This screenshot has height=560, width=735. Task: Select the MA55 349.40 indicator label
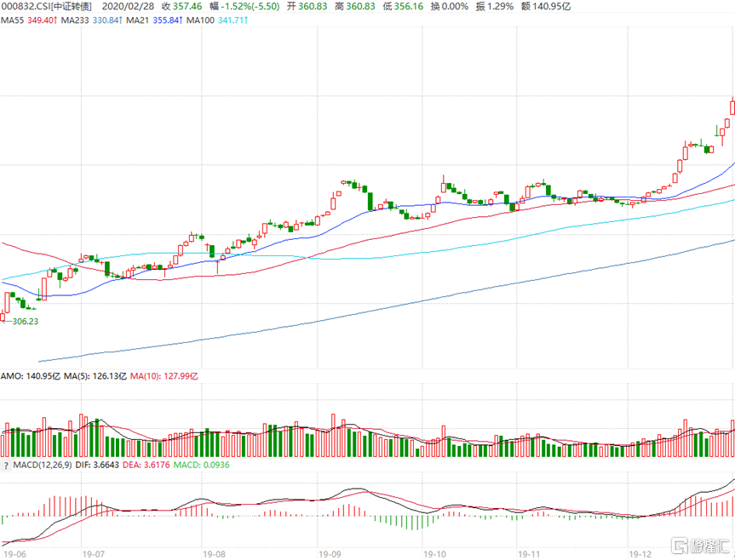(29, 20)
